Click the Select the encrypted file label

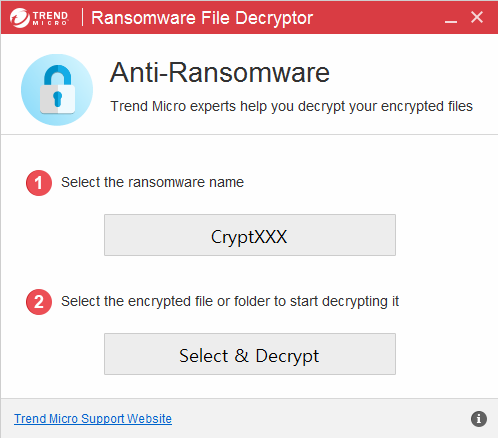tap(230, 302)
